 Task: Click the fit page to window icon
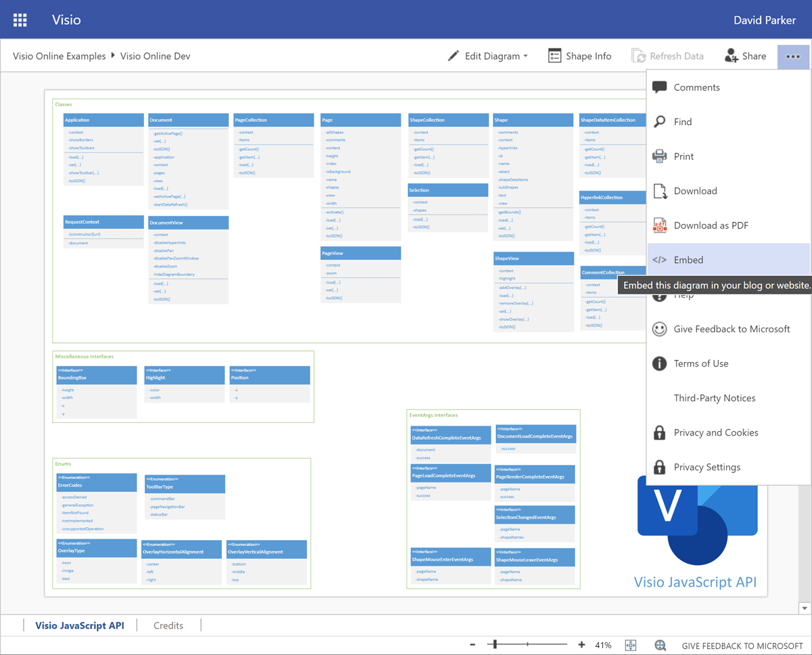(631, 646)
